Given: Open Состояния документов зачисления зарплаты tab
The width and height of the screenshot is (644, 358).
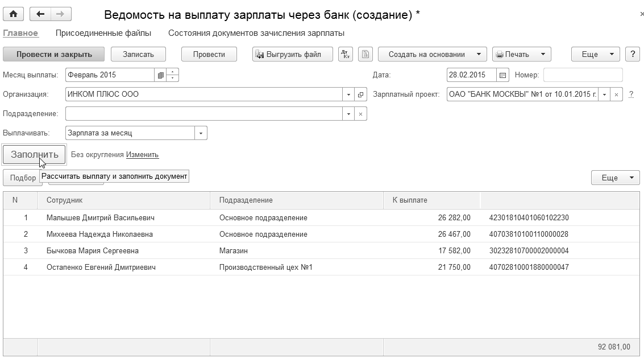Looking at the screenshot, I should (256, 33).
